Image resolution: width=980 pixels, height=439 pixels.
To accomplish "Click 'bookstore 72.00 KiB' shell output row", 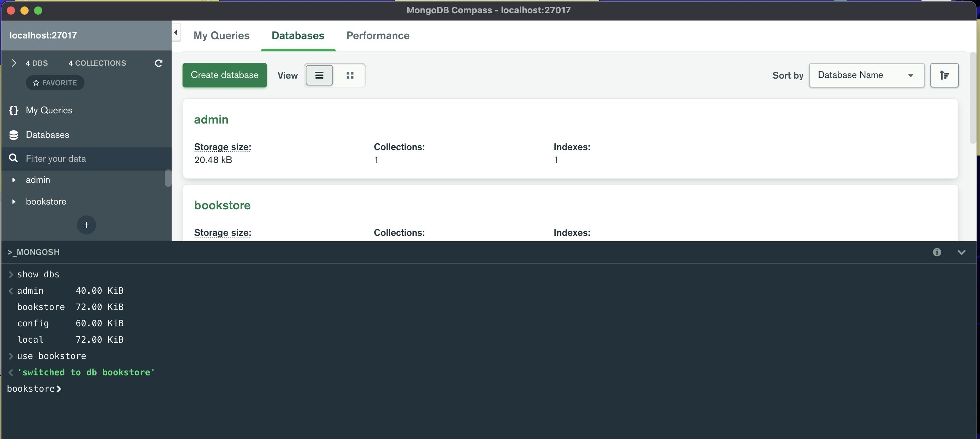I will coord(70,307).
